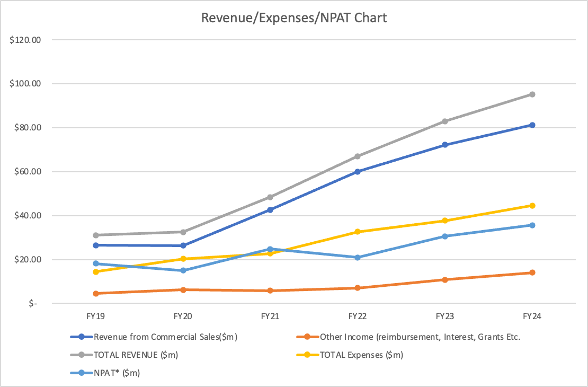Click the light blue NPAT FY20 data point

[x=183, y=270]
